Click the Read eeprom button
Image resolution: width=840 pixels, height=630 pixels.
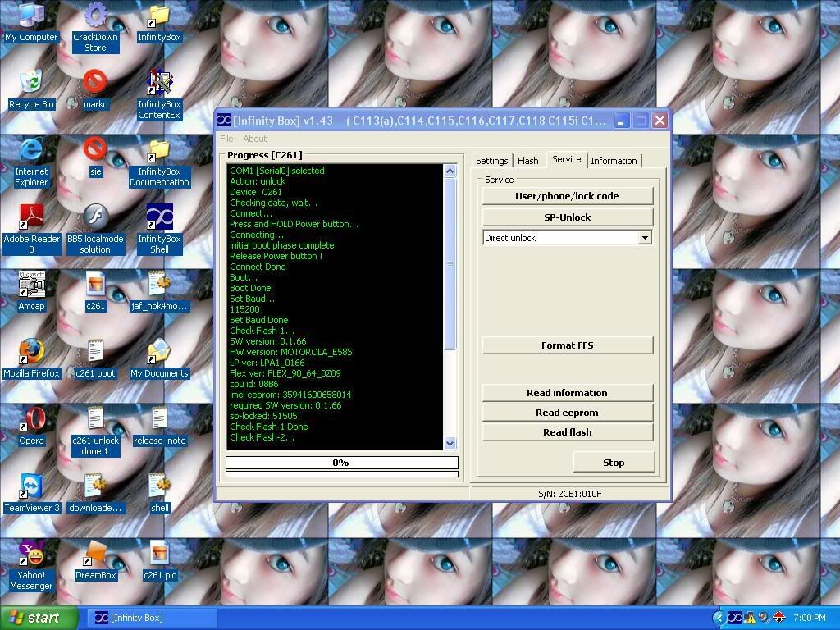568,413
